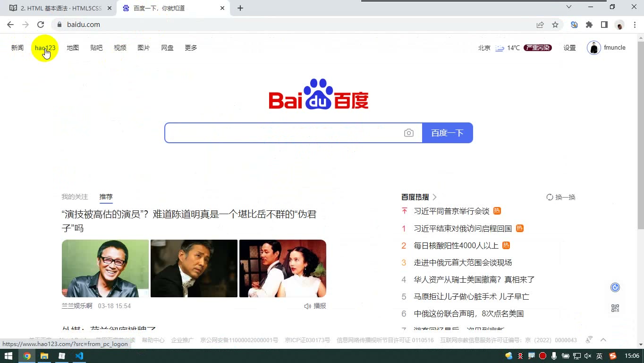Click the 严重污染 air quality badge
The image size is (644, 363).
click(538, 48)
